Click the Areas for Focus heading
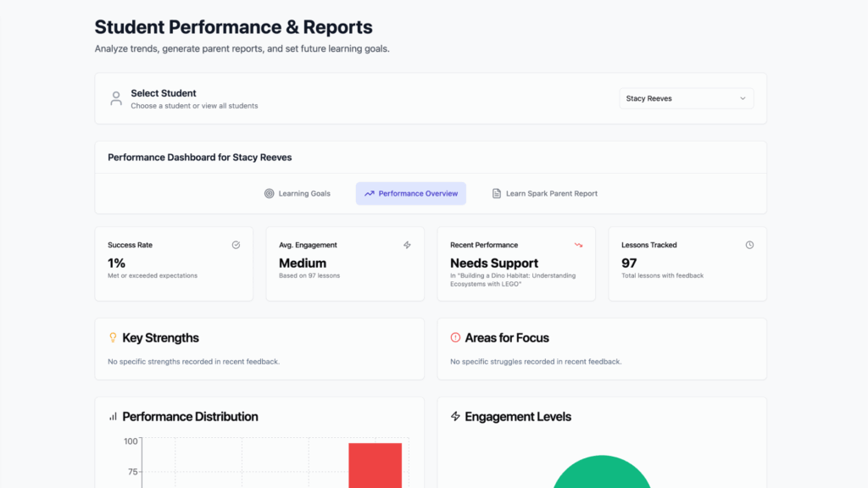Image resolution: width=868 pixels, height=488 pixels. [507, 338]
